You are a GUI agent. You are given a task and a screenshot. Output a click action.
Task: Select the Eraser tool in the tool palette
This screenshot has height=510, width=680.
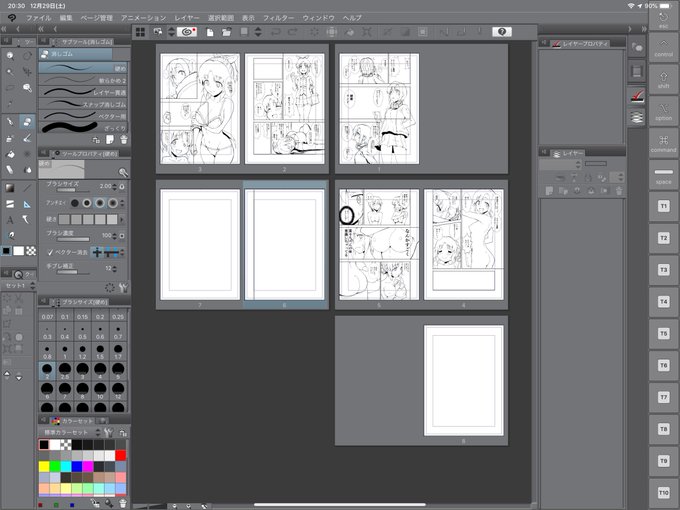[x=27, y=121]
